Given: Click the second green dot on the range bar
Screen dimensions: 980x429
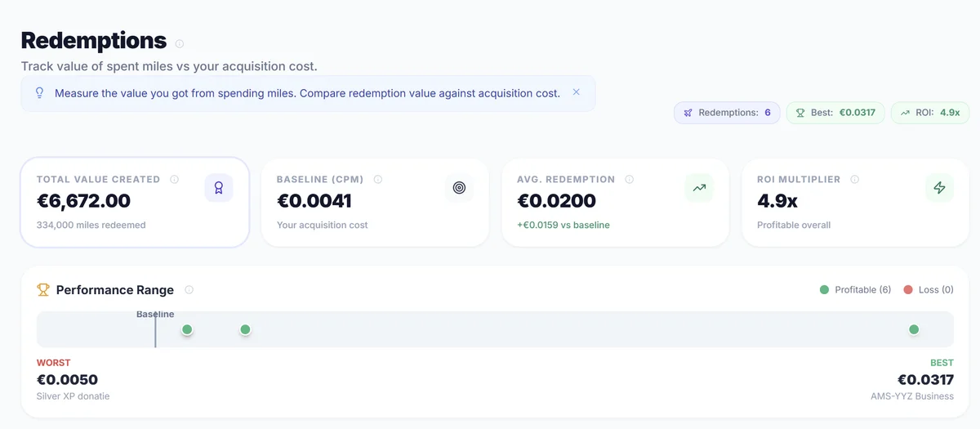Looking at the screenshot, I should 245,330.
